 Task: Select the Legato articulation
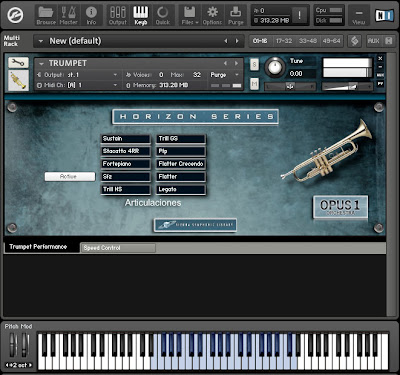point(181,189)
